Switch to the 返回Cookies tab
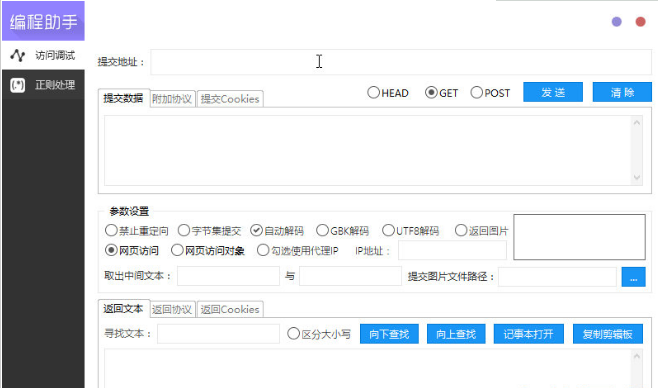658x388 pixels. [230, 310]
